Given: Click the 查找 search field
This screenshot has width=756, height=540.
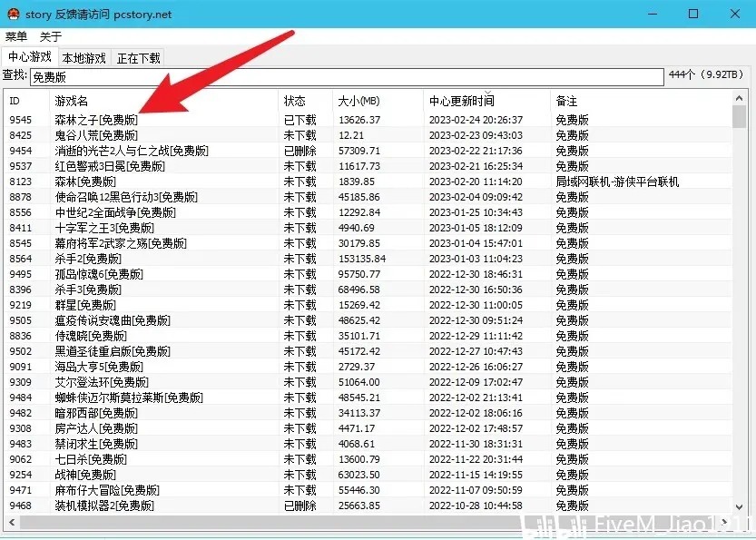Looking at the screenshot, I should point(347,77).
